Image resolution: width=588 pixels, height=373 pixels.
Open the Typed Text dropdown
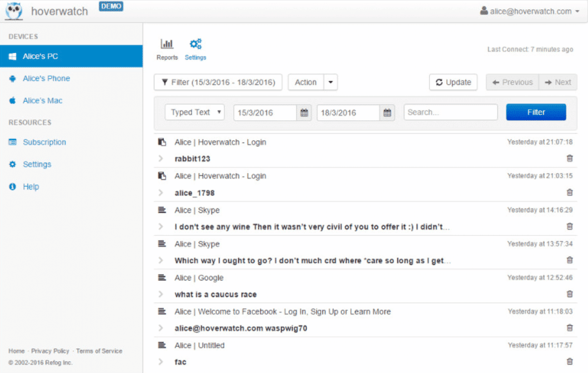click(195, 112)
